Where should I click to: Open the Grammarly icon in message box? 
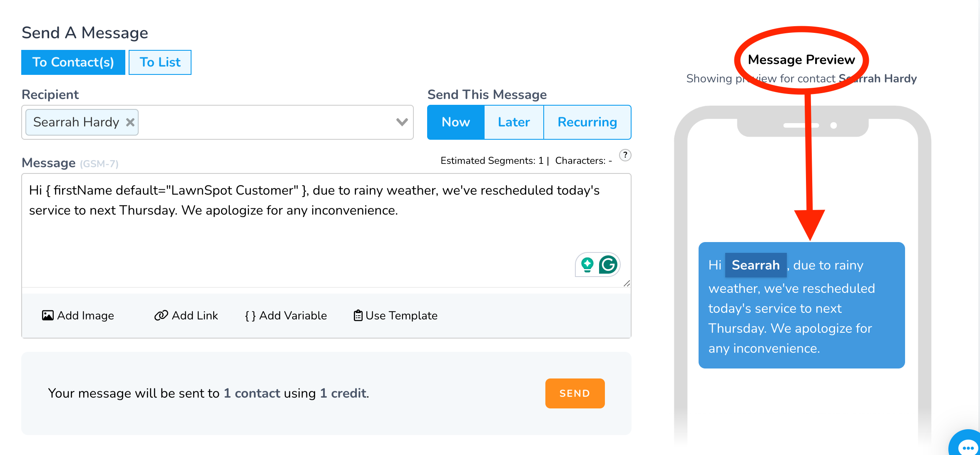point(608,265)
